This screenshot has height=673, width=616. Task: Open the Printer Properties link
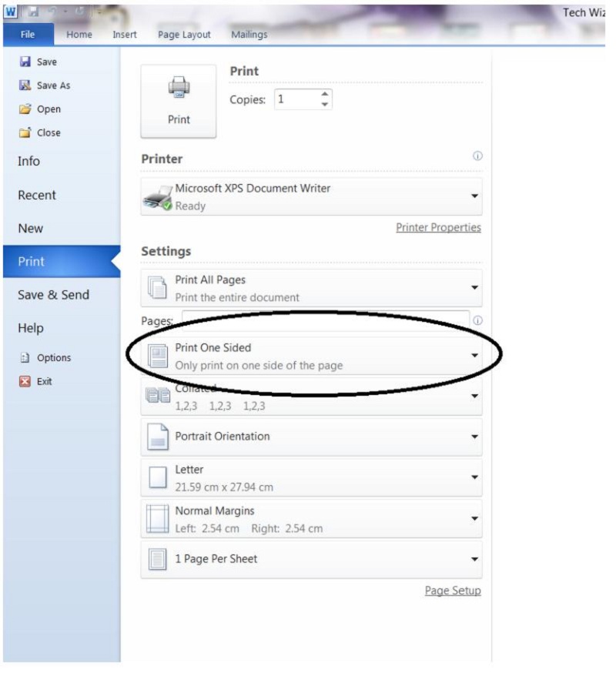tap(438, 227)
